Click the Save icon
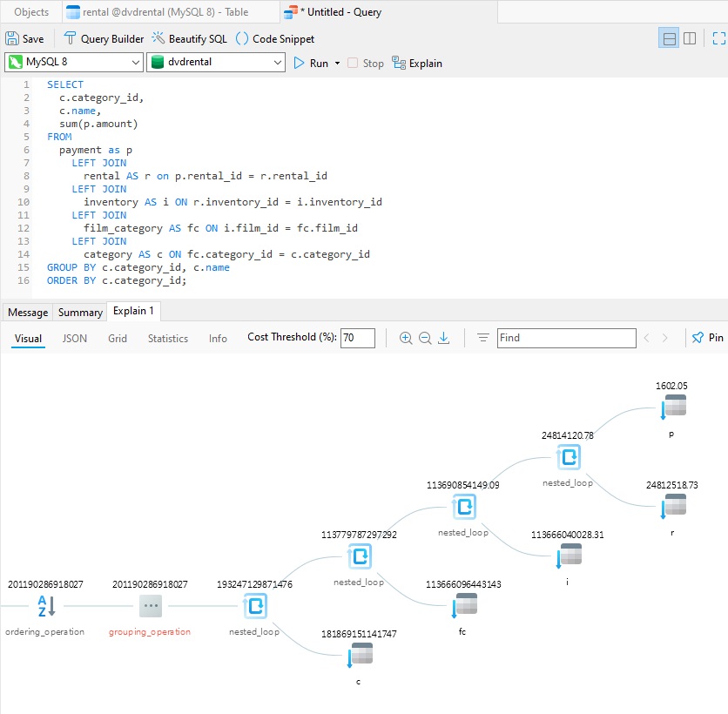This screenshot has height=714, width=728. click(x=12, y=38)
